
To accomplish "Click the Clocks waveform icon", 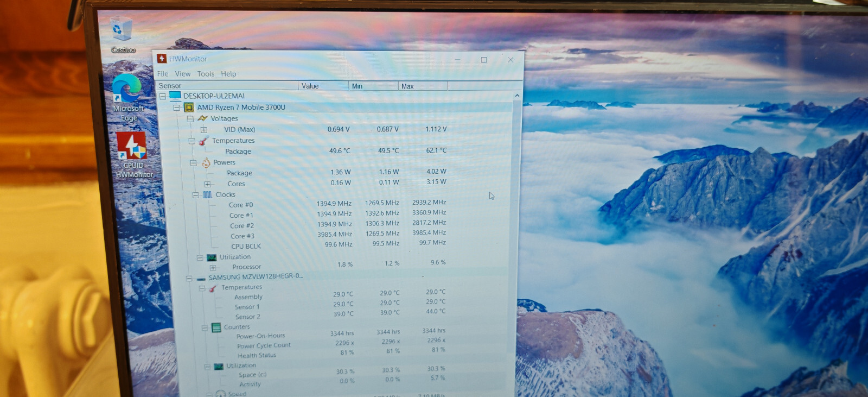I will [x=207, y=194].
